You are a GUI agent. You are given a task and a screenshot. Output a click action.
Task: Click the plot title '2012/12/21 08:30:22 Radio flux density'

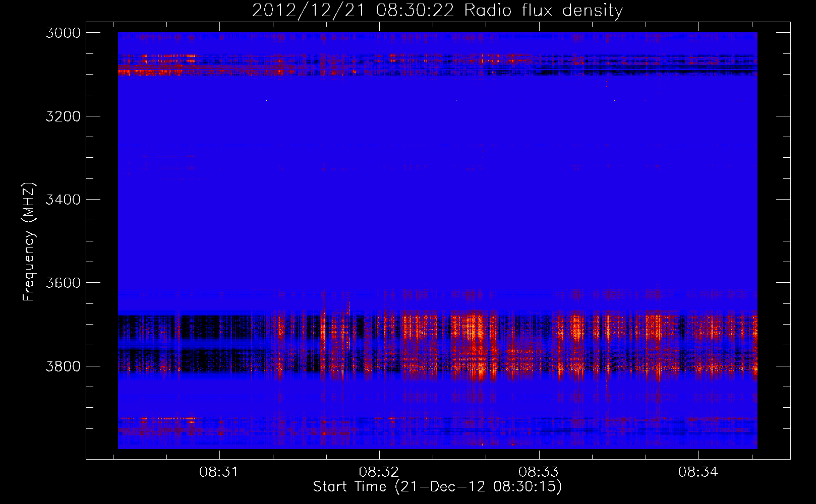pyautogui.click(x=437, y=10)
